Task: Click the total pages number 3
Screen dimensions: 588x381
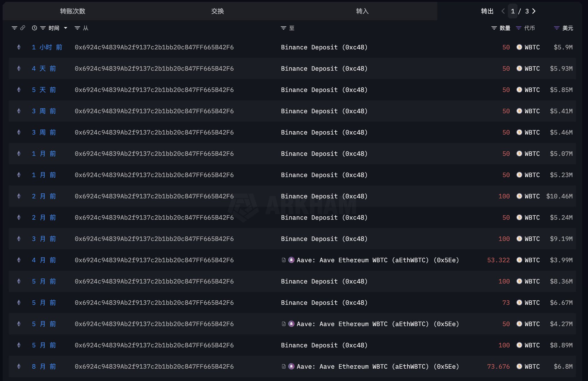Action: (x=527, y=11)
